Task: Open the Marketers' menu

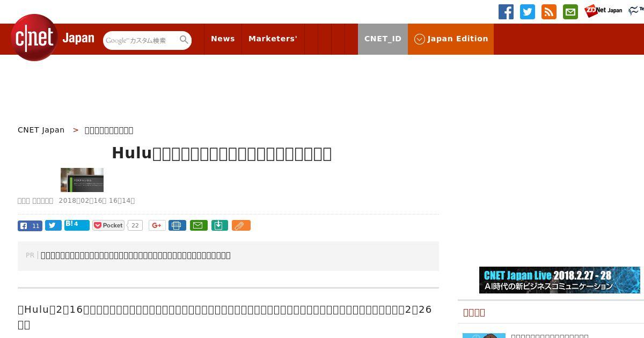Action: click(273, 39)
